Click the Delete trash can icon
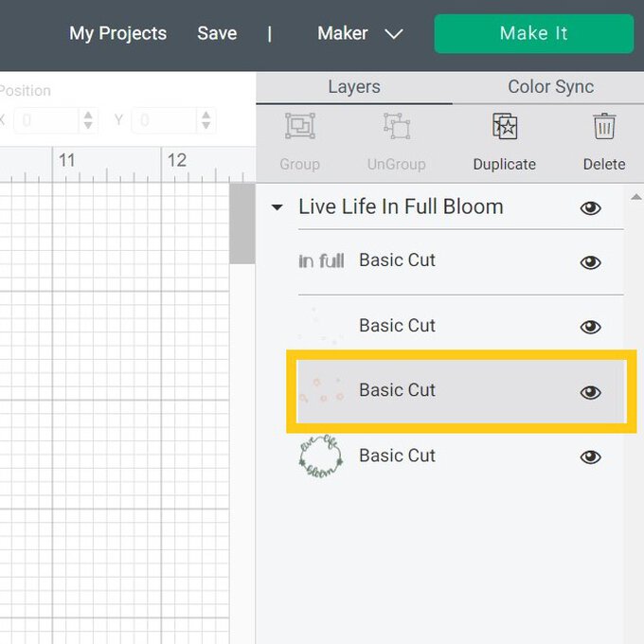This screenshot has width=644, height=644. [603, 128]
